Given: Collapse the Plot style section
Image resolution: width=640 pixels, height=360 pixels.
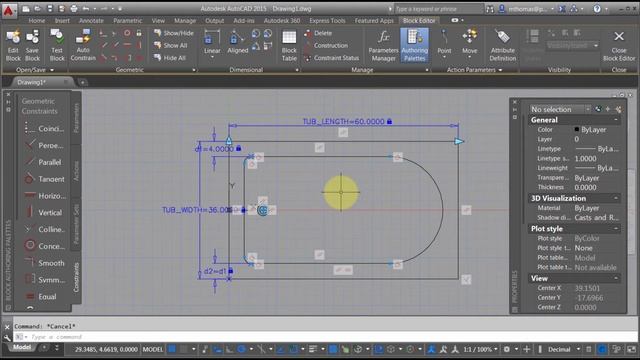Looking at the screenshot, I should (616, 229).
